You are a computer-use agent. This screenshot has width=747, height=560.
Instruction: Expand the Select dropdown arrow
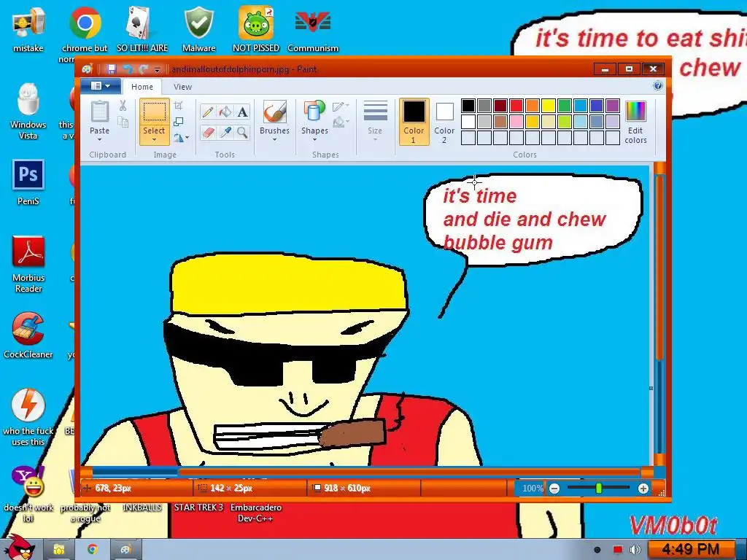click(154, 140)
